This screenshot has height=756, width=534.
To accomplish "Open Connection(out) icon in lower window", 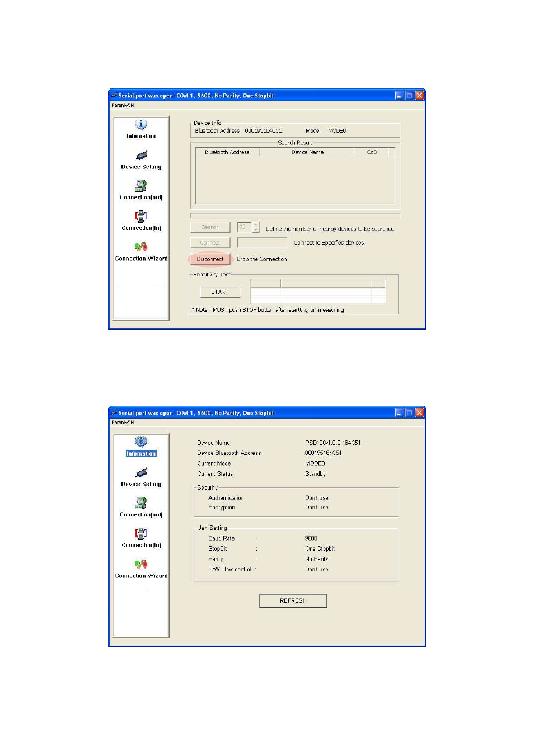I will click(141, 503).
